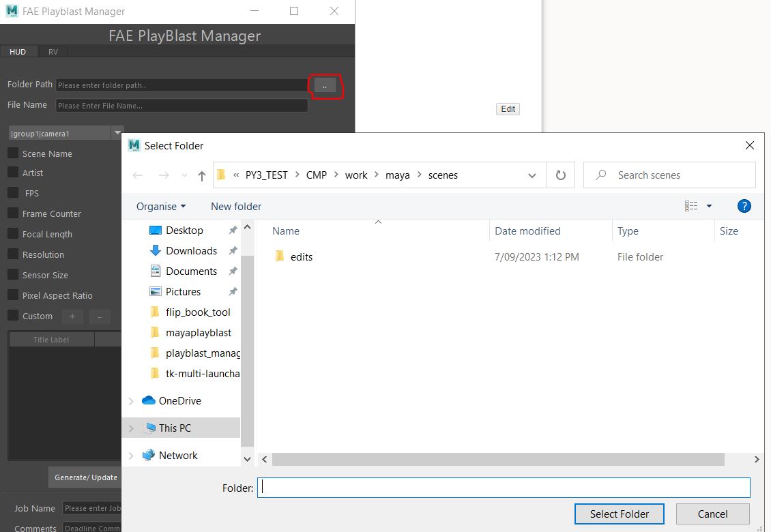
Task: Click the folder browse ".." button
Action: tap(325, 85)
